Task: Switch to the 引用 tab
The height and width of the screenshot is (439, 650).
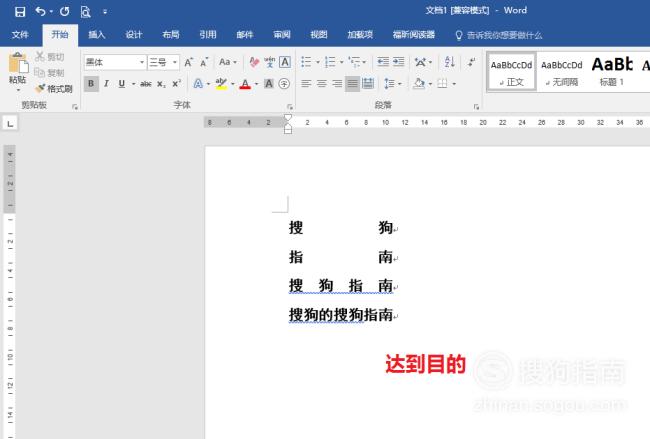Action: (208, 34)
